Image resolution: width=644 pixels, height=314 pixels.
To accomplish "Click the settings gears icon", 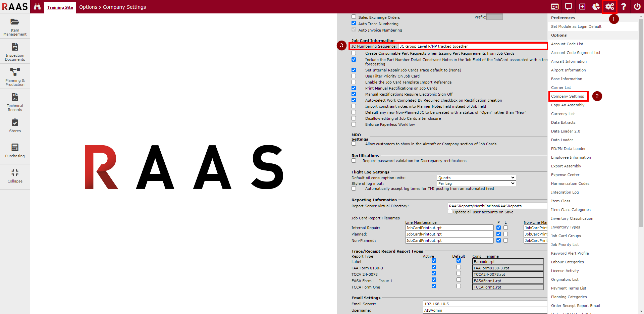I will [x=609, y=7].
